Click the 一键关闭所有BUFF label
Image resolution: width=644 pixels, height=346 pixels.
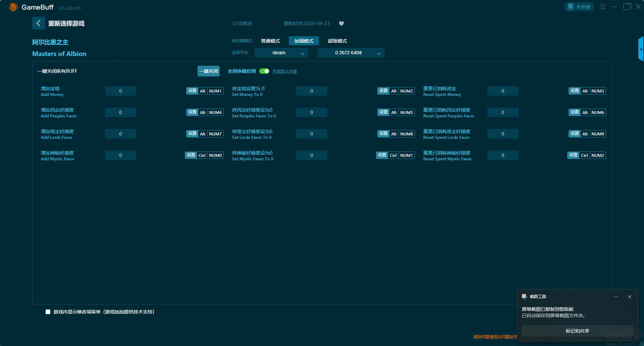[57, 71]
